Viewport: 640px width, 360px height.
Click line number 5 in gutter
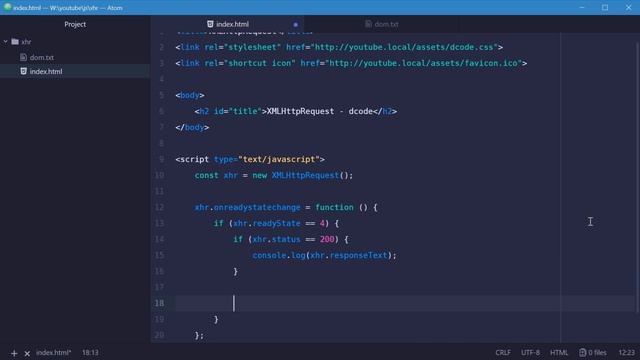coord(162,95)
